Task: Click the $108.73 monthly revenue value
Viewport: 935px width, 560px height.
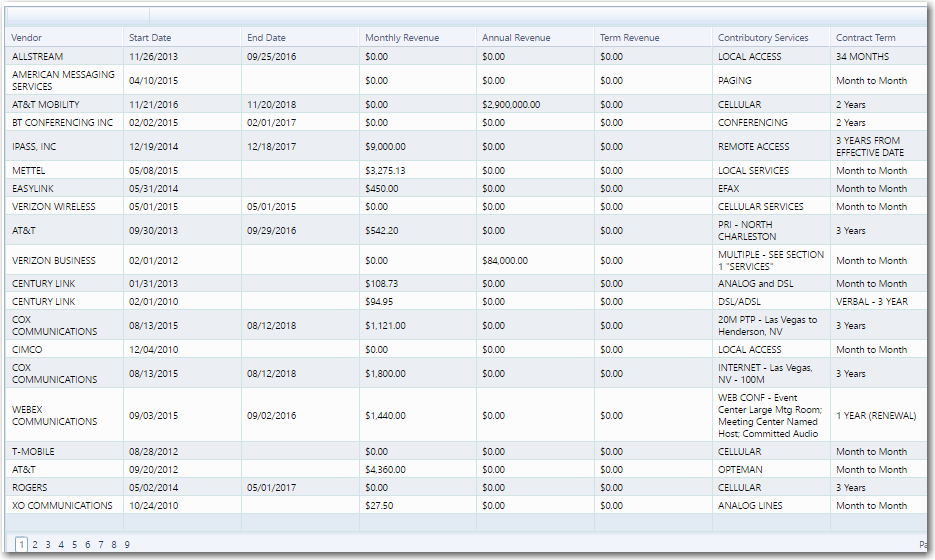Action: point(381,284)
